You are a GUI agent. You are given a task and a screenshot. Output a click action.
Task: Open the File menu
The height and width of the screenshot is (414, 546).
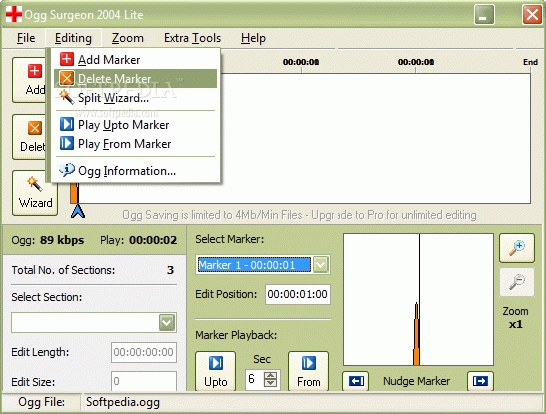pyautogui.click(x=26, y=38)
